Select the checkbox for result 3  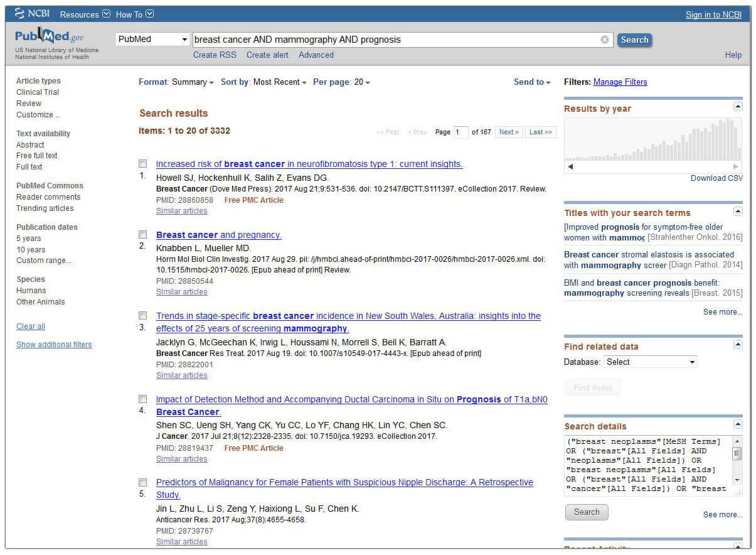point(142,315)
